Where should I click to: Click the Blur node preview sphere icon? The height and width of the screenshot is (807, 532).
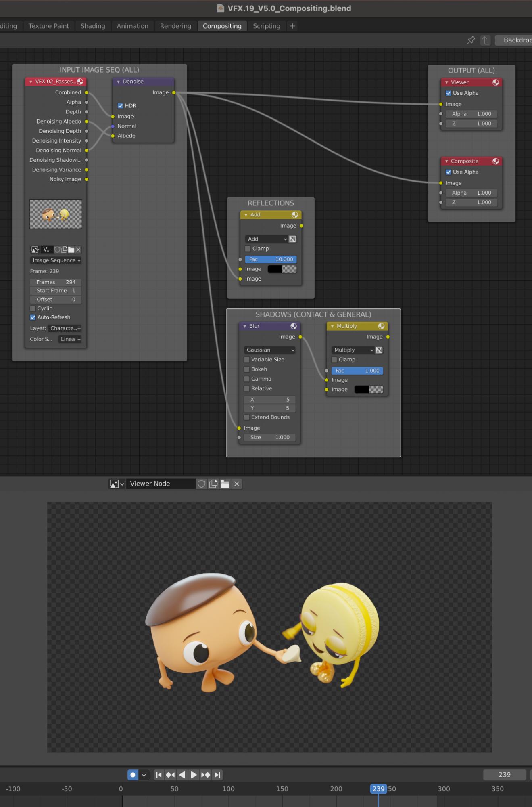pos(294,326)
